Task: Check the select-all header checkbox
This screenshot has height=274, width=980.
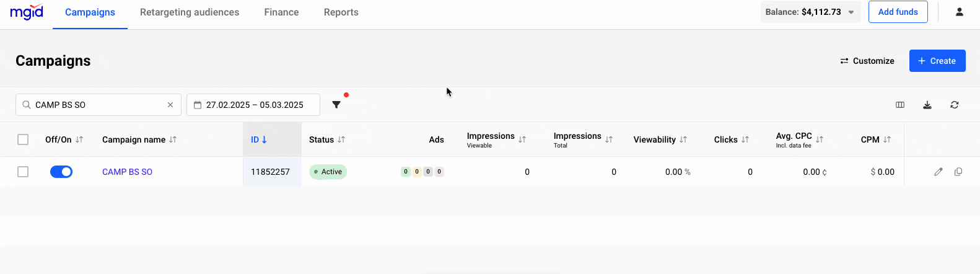Action: pyautogui.click(x=23, y=139)
